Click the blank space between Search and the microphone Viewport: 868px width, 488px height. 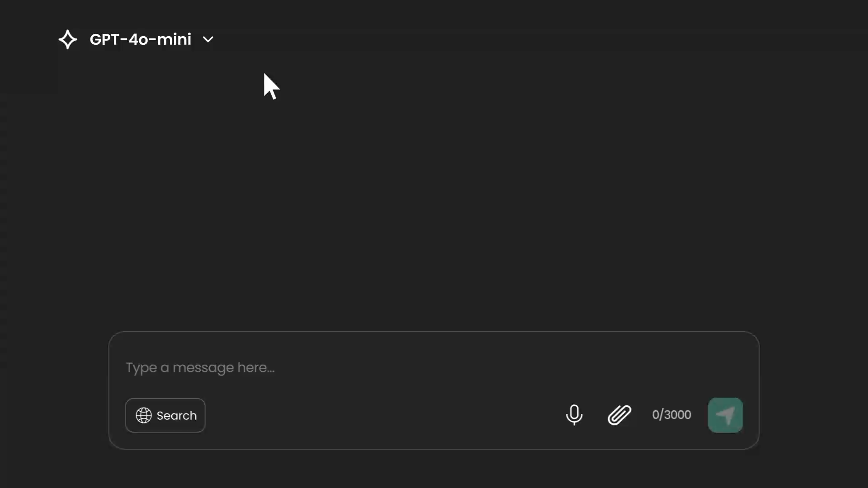384,415
